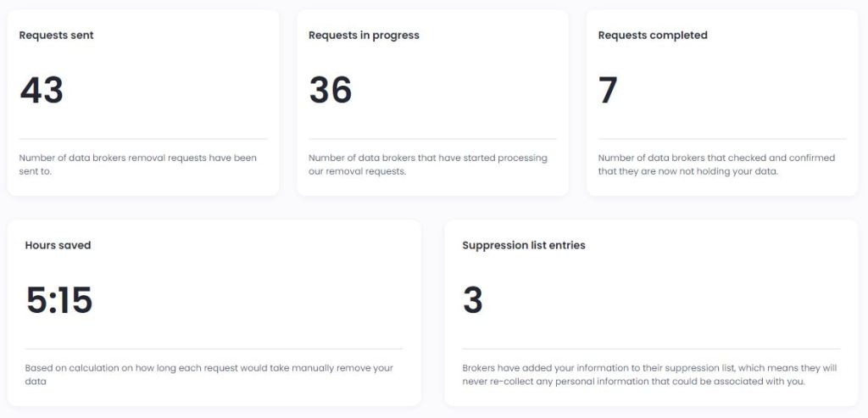Select the 7 completed requests value
Viewport: 868px width, 418px height.
point(608,90)
